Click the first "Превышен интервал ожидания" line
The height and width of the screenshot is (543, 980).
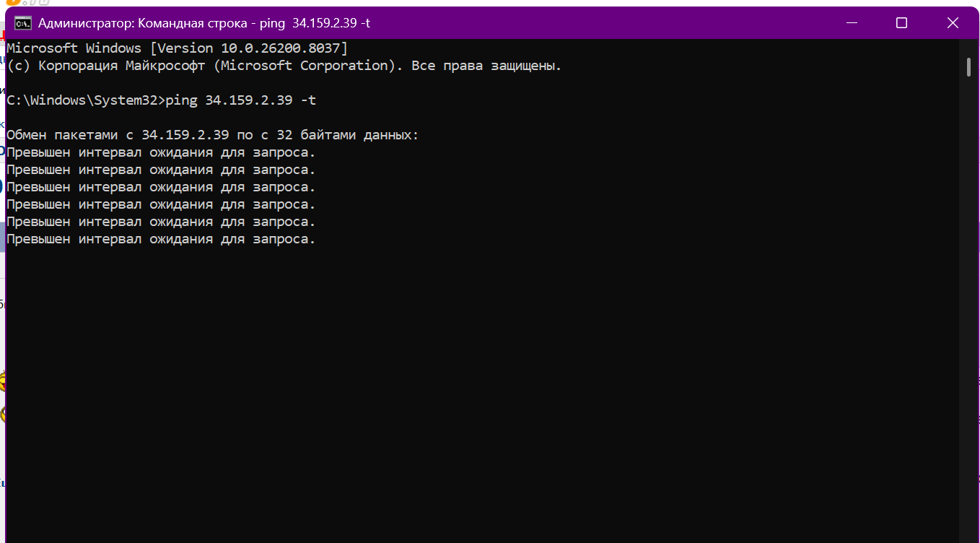point(161,152)
